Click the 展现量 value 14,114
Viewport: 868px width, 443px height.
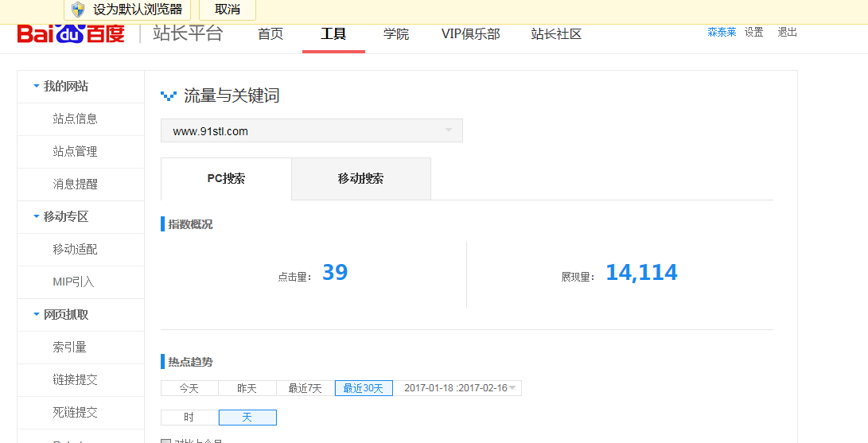click(x=641, y=273)
